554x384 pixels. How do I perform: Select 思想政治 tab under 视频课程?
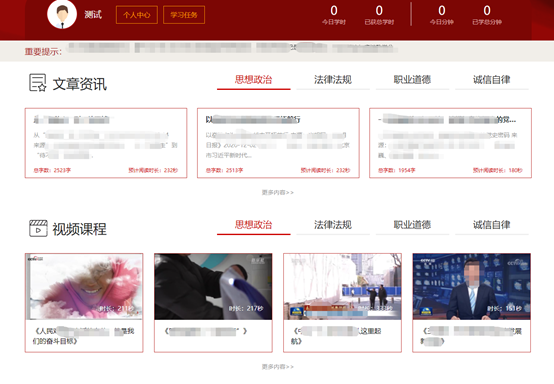tap(254, 225)
